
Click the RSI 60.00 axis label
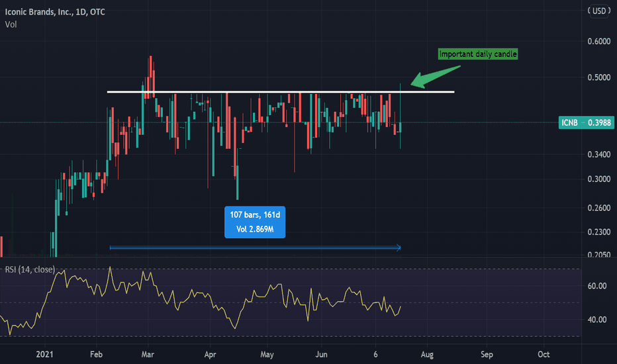click(x=597, y=286)
